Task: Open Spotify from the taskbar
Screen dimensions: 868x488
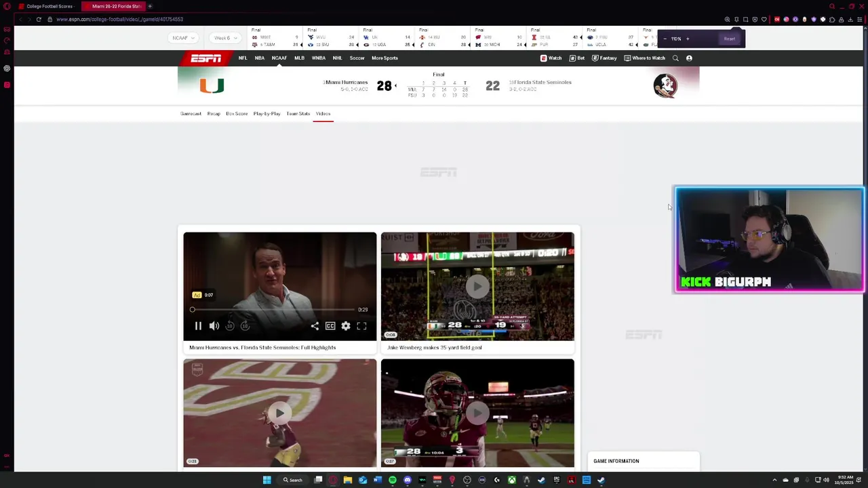Action: 393,480
